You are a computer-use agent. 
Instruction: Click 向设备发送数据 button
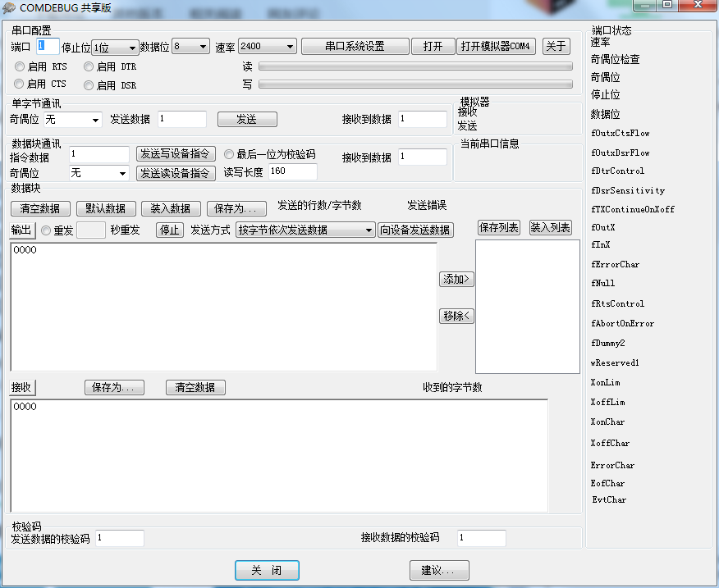(415, 230)
